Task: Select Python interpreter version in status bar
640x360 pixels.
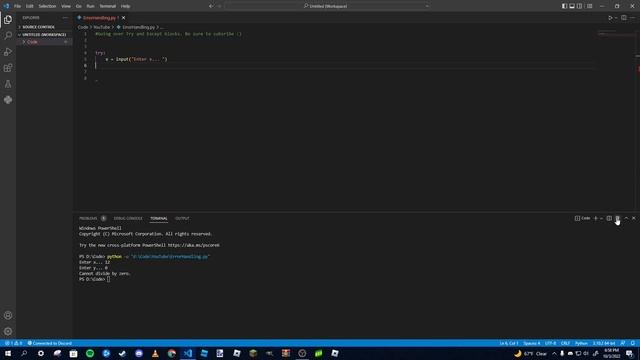Action: pos(604,343)
